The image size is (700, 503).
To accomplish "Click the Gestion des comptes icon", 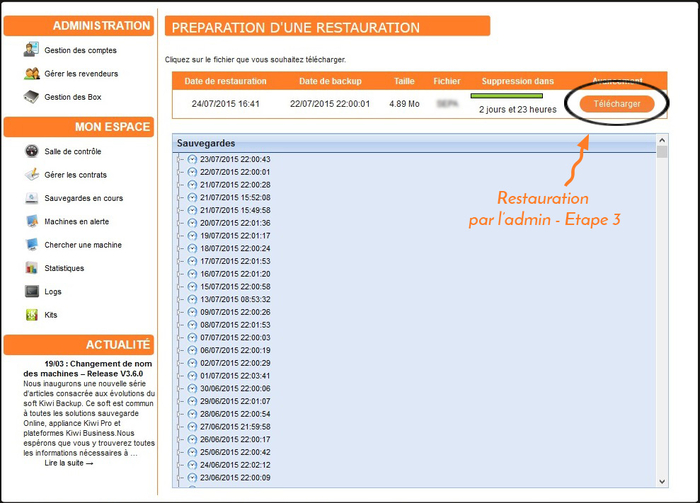I will coord(31,50).
